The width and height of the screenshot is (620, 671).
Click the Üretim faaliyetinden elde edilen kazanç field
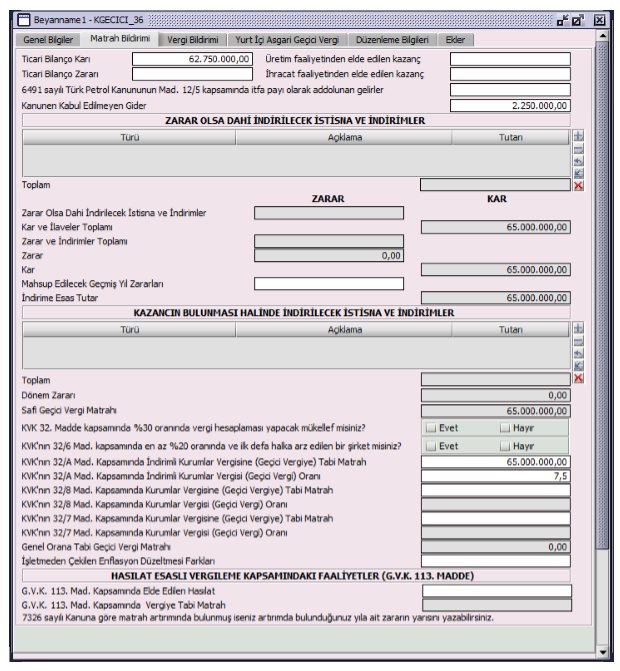point(510,59)
